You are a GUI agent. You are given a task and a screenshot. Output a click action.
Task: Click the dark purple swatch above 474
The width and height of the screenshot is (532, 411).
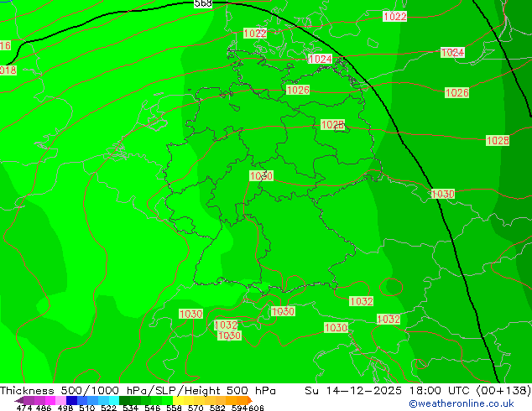coord(19,400)
